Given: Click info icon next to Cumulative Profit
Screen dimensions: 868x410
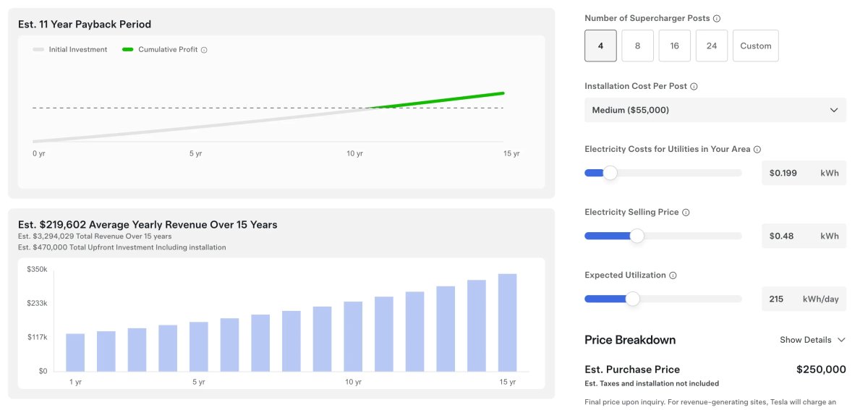Looking at the screenshot, I should [204, 50].
